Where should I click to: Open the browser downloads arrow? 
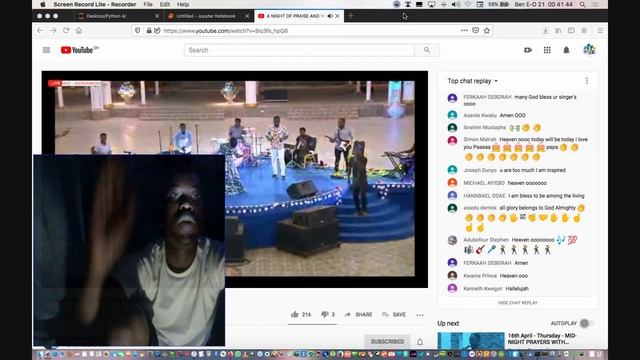545,31
